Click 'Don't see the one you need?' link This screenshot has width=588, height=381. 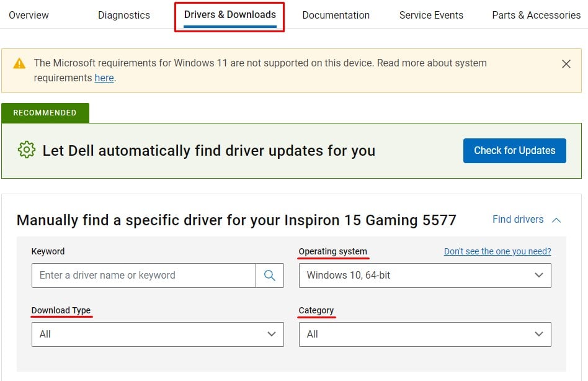point(497,251)
